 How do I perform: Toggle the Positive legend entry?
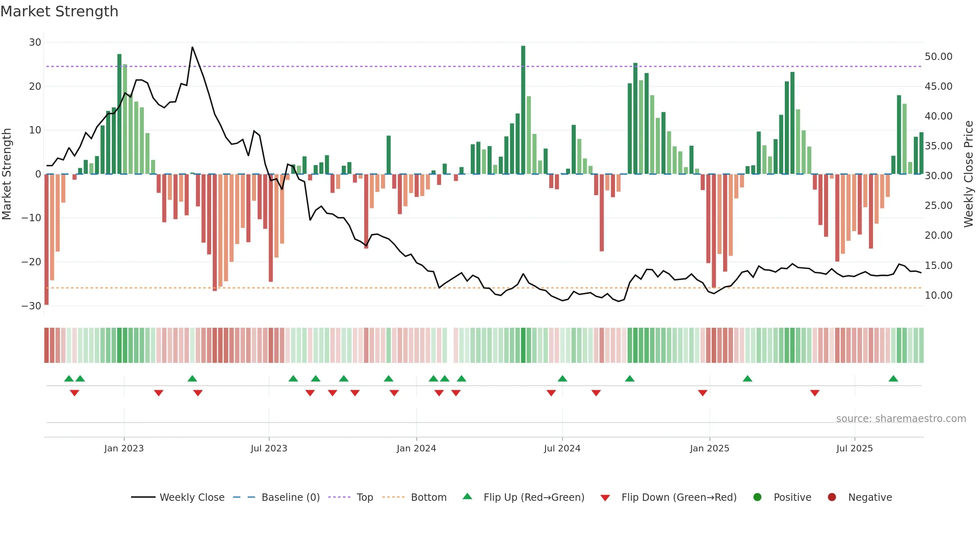pyautogui.click(x=782, y=497)
